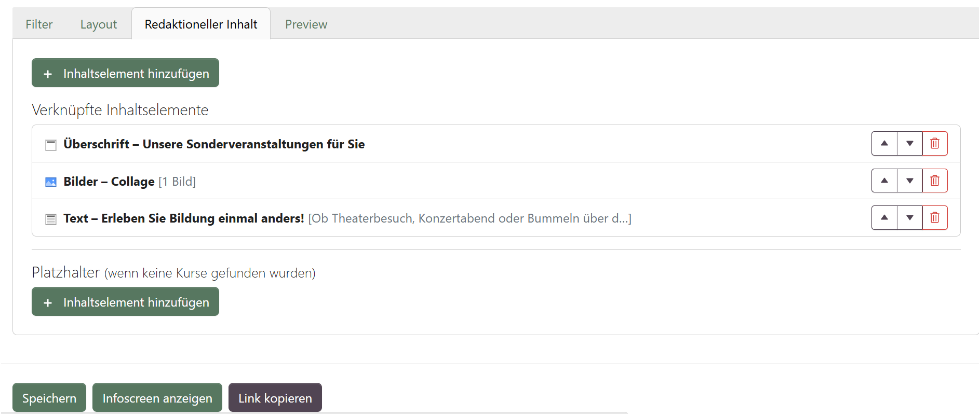Click the text icon beside Erleben Sie Bildung
This screenshot has width=980, height=415.
coord(51,219)
